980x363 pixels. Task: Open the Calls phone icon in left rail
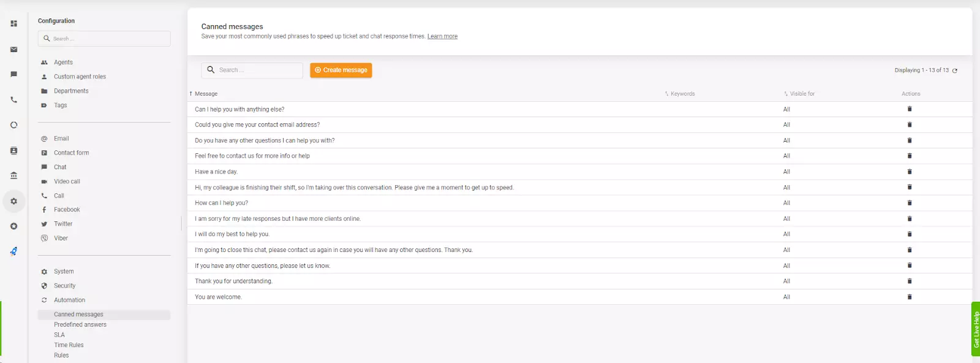click(13, 100)
